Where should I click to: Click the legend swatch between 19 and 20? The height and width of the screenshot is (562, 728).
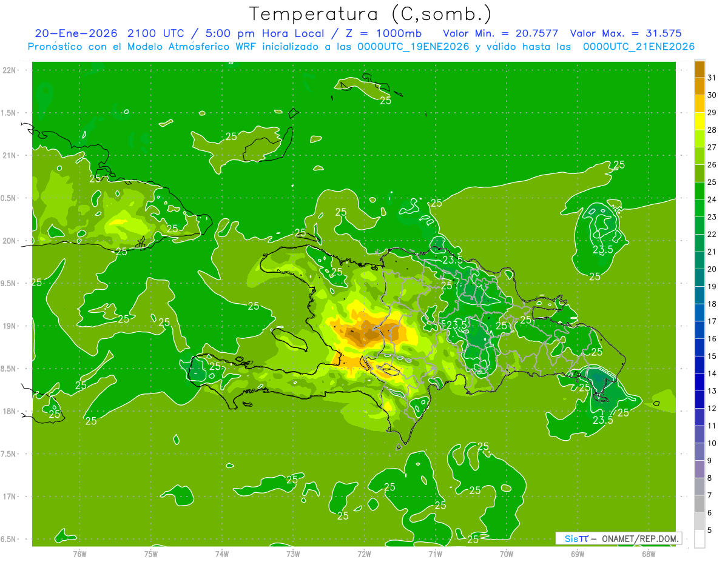coord(699,278)
